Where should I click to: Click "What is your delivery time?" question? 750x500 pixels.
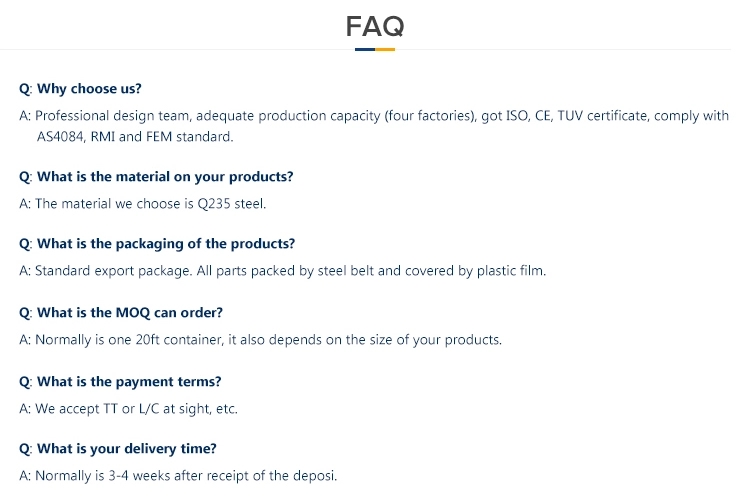126,449
